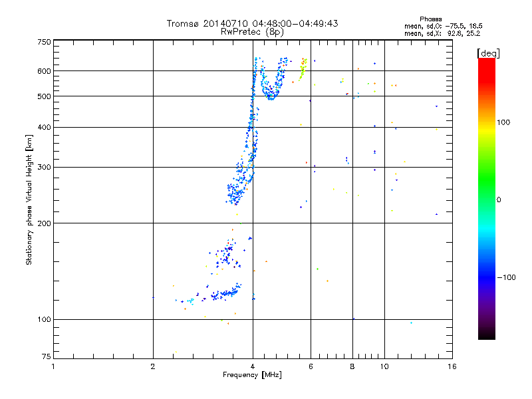The height and width of the screenshot is (399, 532).
Task: Click the '[deg]' colorbar unit label
Action: click(x=488, y=53)
